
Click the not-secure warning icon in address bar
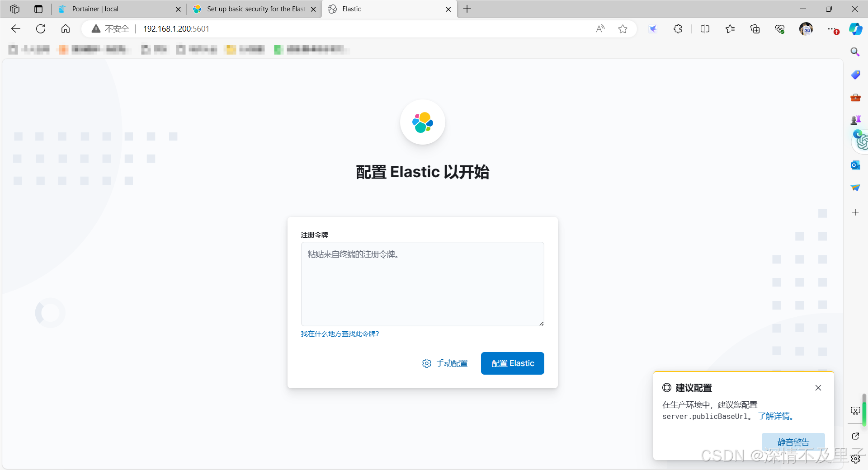click(x=96, y=29)
